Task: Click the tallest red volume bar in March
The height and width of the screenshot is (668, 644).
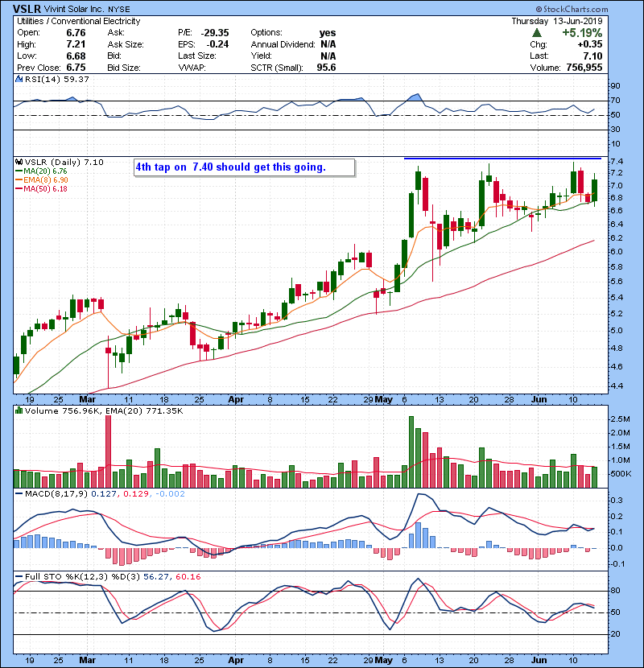Action: click(x=108, y=452)
